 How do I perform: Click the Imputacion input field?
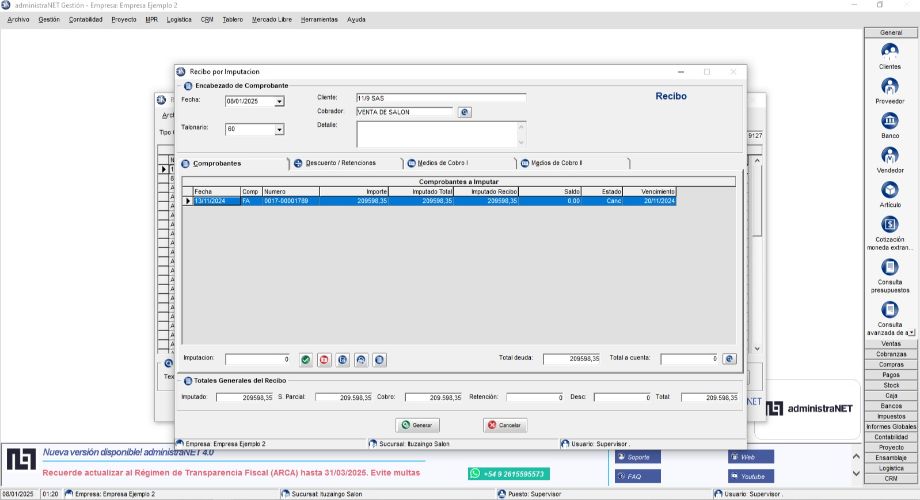click(258, 359)
